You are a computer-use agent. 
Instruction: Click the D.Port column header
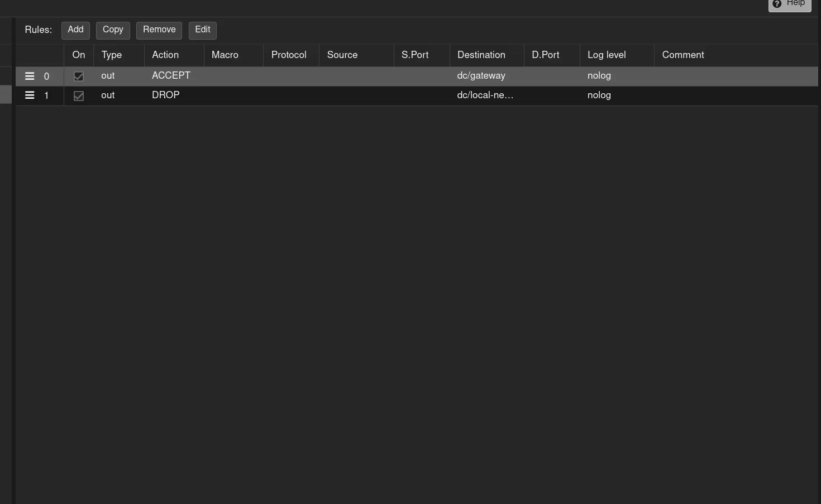click(546, 55)
